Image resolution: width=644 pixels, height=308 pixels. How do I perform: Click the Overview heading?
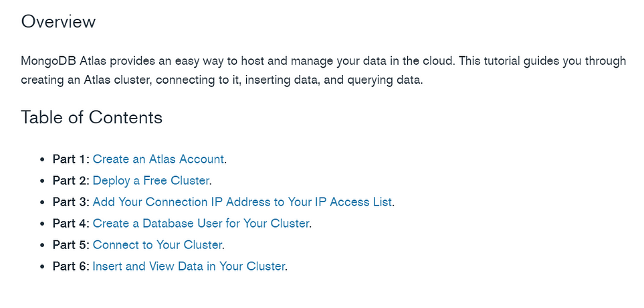[x=58, y=21]
